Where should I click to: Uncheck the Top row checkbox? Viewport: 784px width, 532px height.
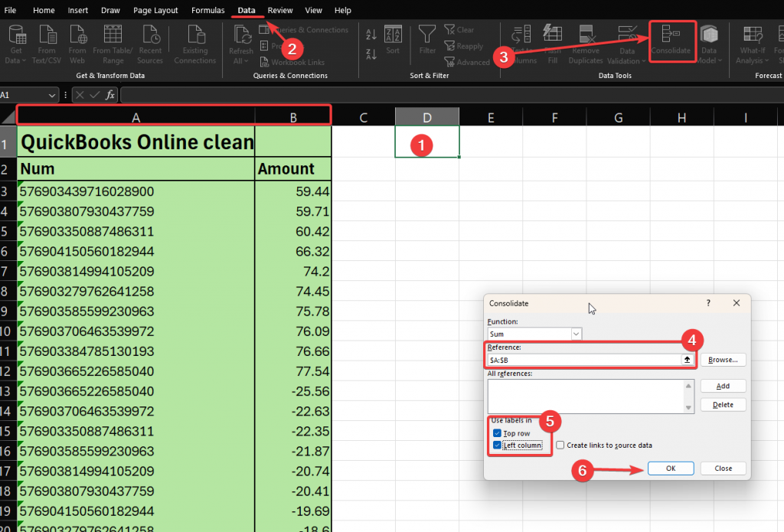tap(498, 433)
